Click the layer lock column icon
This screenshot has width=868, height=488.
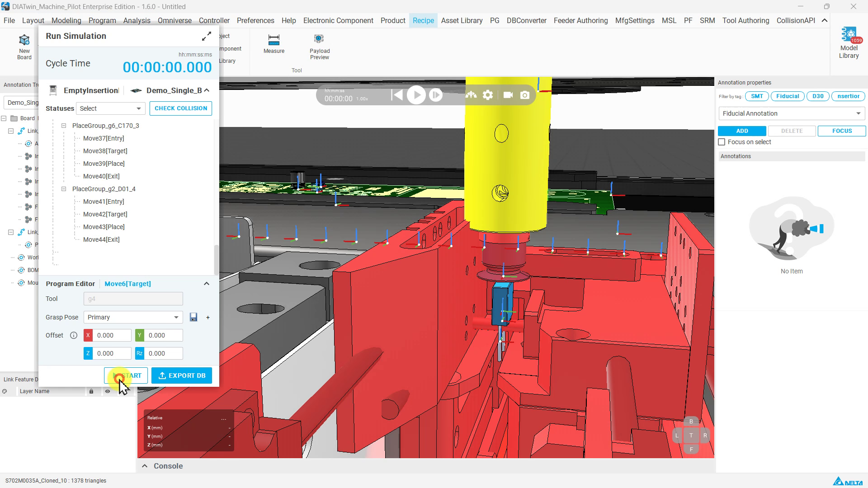click(x=91, y=391)
